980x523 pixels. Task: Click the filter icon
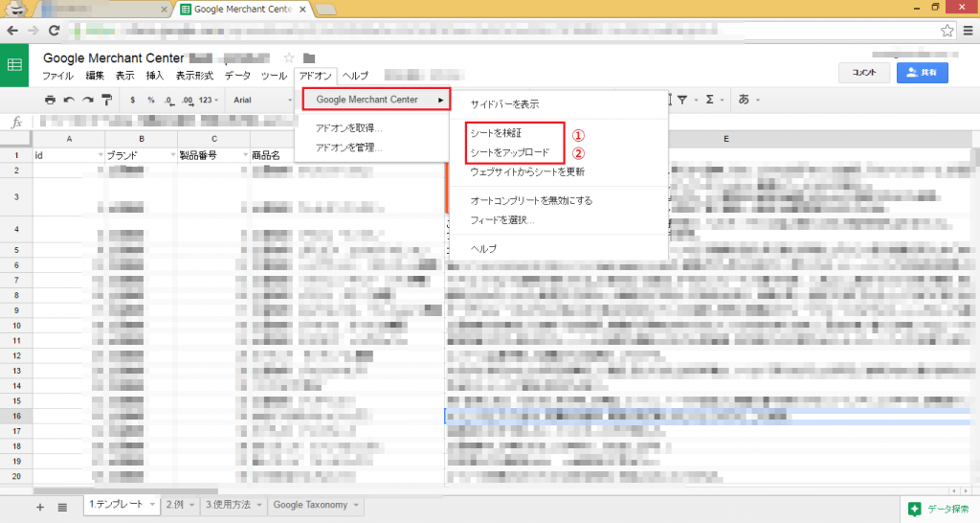tap(682, 100)
